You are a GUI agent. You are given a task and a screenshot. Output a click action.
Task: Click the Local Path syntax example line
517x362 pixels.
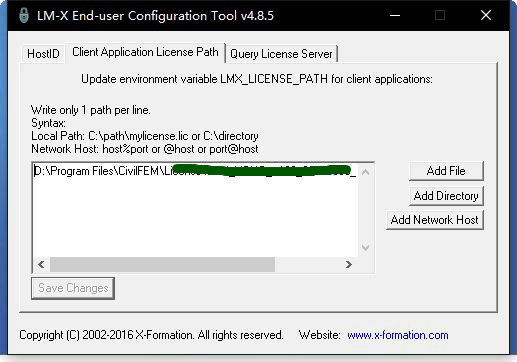pyautogui.click(x=145, y=136)
